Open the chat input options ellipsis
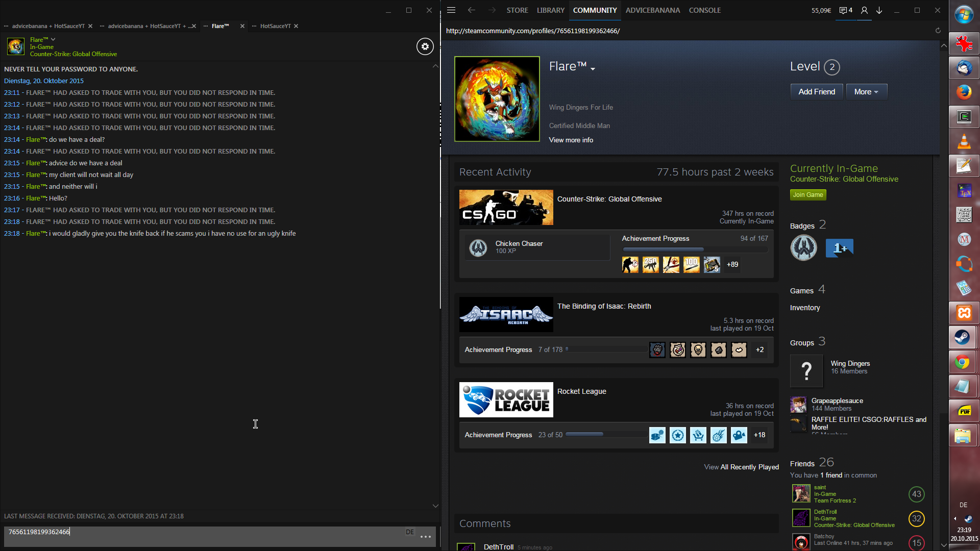The image size is (980, 551). click(426, 537)
